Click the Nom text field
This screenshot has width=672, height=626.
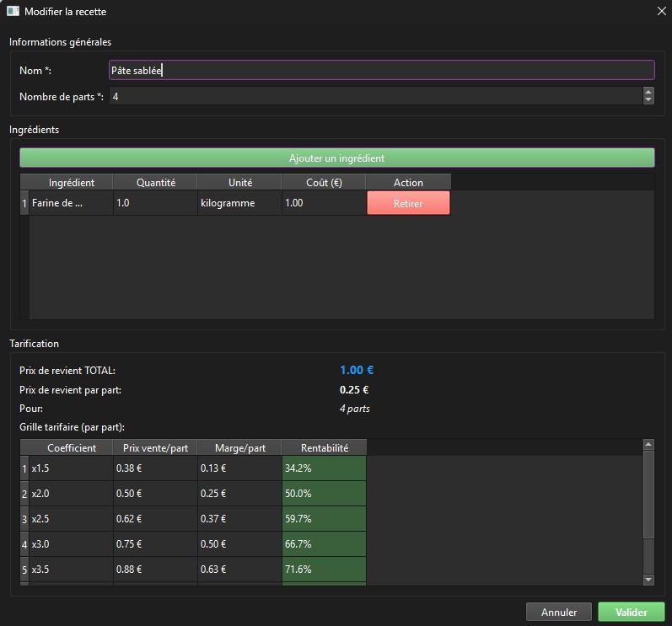pos(381,71)
